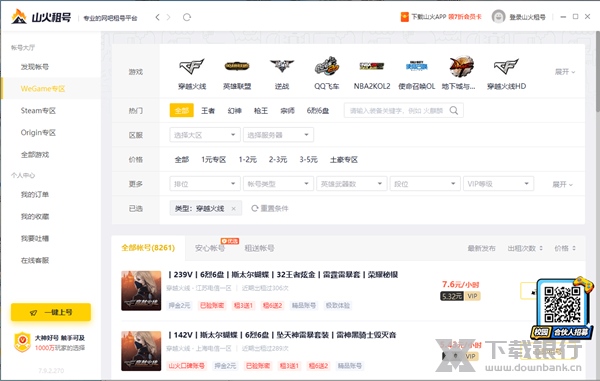Select the 2-3元 price filter
The width and height of the screenshot is (600, 381).
(278, 160)
